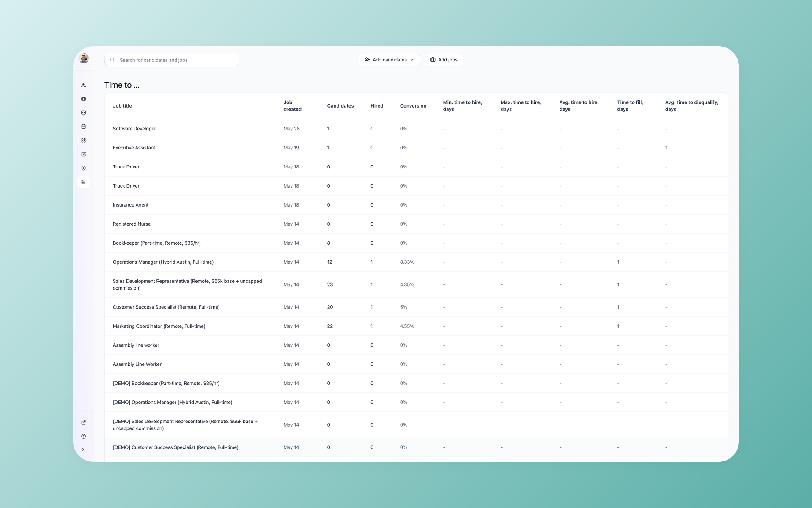Viewport: 812px width, 508px height.
Task: Click the Candidates column header
Action: pos(340,106)
